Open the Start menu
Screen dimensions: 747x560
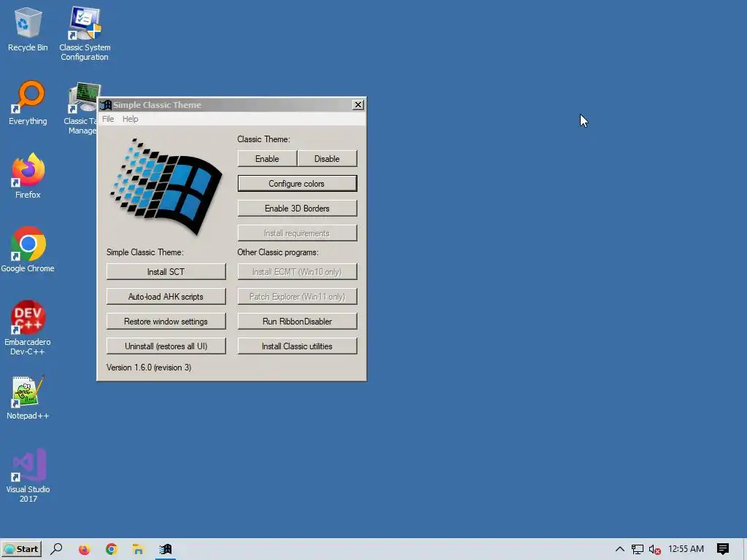pyautogui.click(x=21, y=549)
